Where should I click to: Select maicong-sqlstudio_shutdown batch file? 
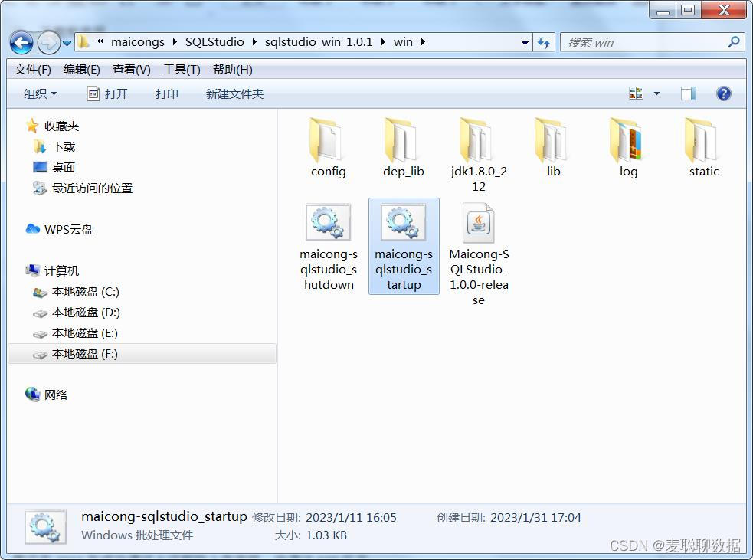329,247
